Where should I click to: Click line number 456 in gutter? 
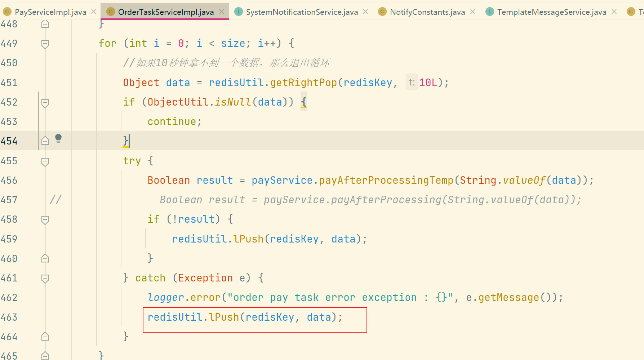point(9,181)
